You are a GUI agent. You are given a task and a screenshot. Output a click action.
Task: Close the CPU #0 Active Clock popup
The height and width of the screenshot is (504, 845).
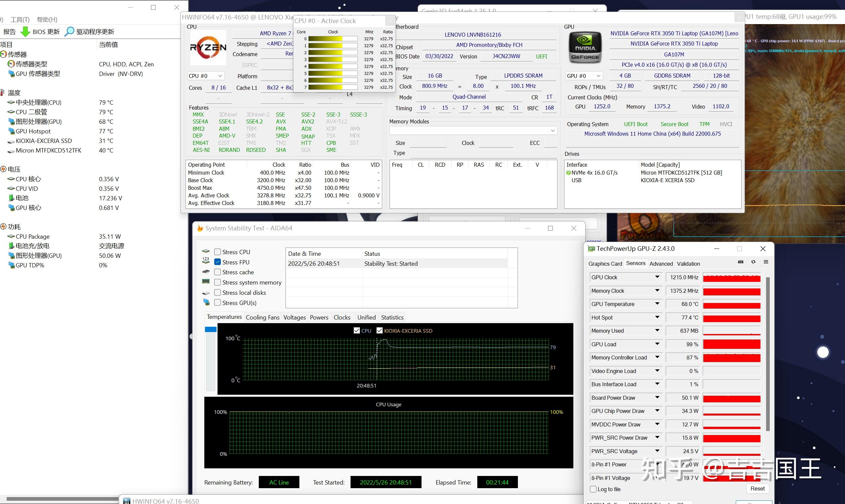[390, 21]
